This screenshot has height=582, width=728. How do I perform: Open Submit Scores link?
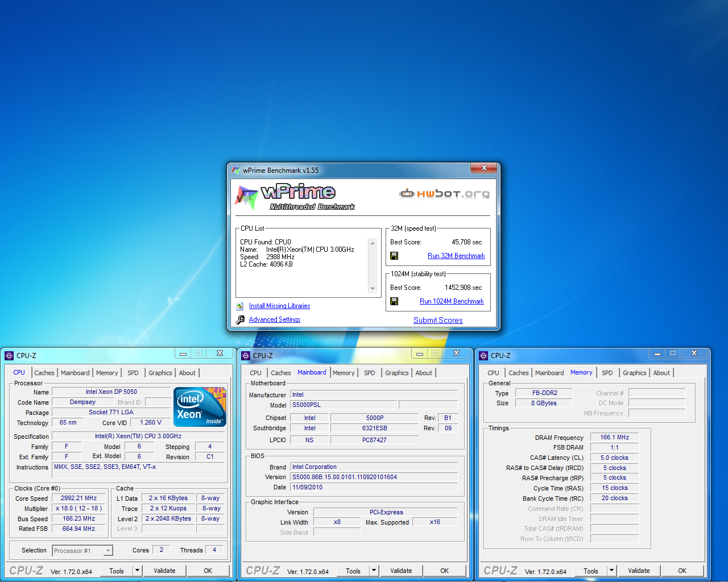[x=438, y=320]
